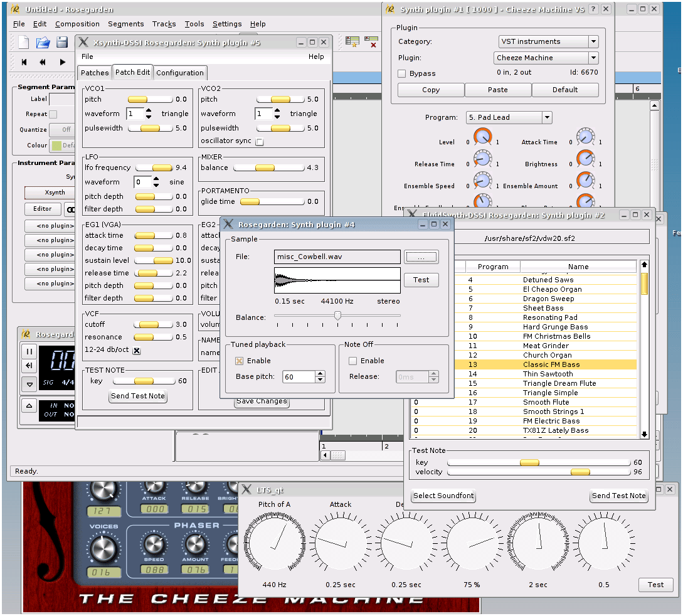Click the Test button beside the sample waveform
Image resolution: width=683 pixels, height=616 pixels.
tap(421, 280)
